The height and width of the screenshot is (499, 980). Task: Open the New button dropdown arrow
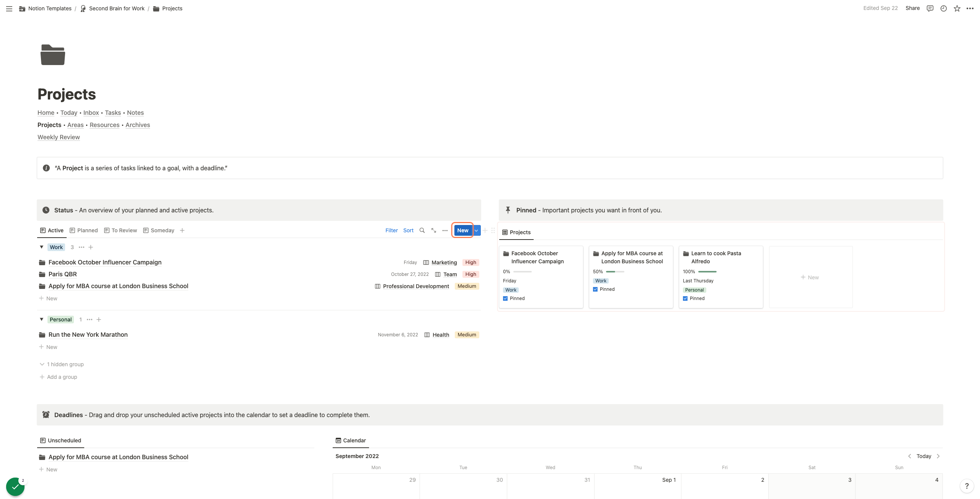pos(476,230)
